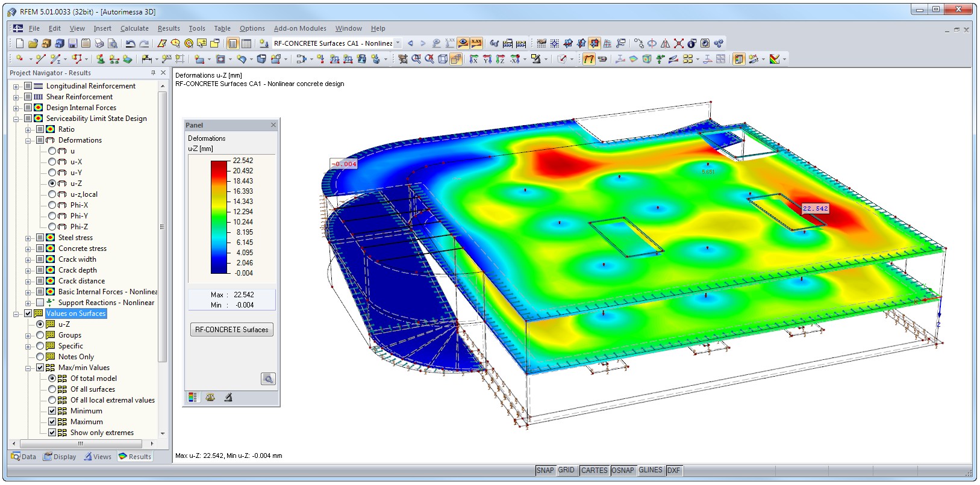Open the Add-on Modules menu
This screenshot has width=980, height=485.
(x=299, y=28)
